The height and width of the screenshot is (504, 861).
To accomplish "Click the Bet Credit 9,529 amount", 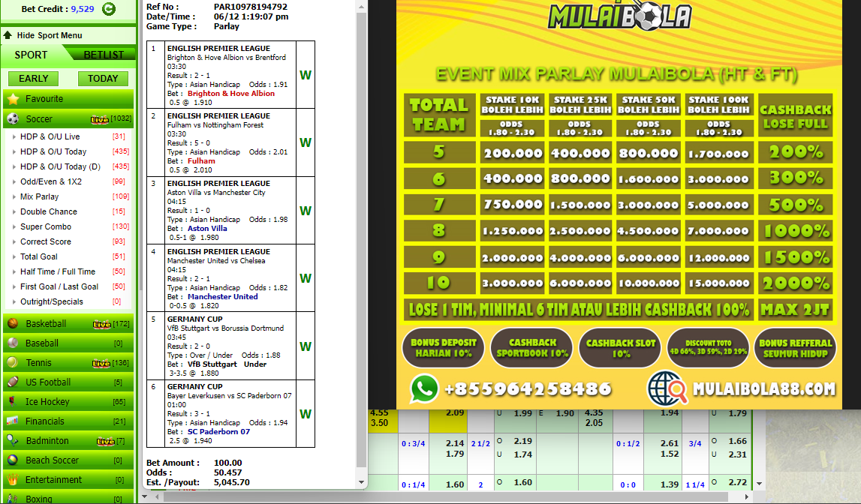I will coord(83,9).
